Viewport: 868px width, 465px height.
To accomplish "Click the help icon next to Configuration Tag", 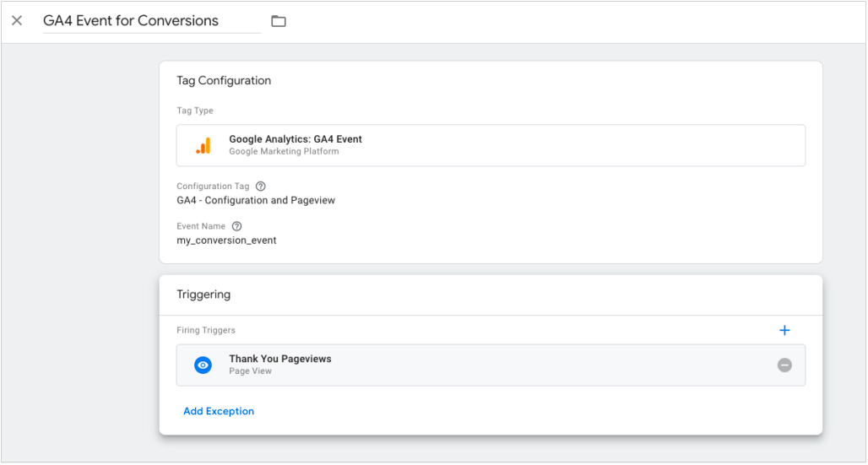I will [x=261, y=187].
